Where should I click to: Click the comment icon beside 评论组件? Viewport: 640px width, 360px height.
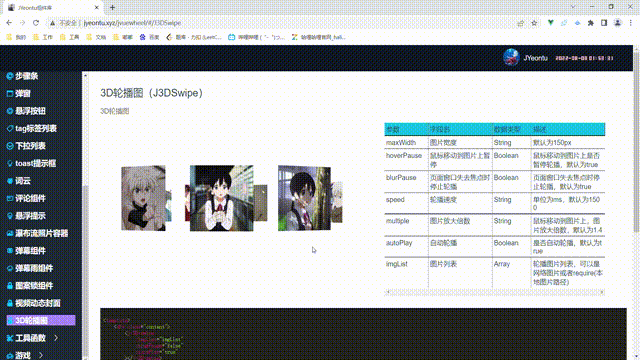point(10,198)
